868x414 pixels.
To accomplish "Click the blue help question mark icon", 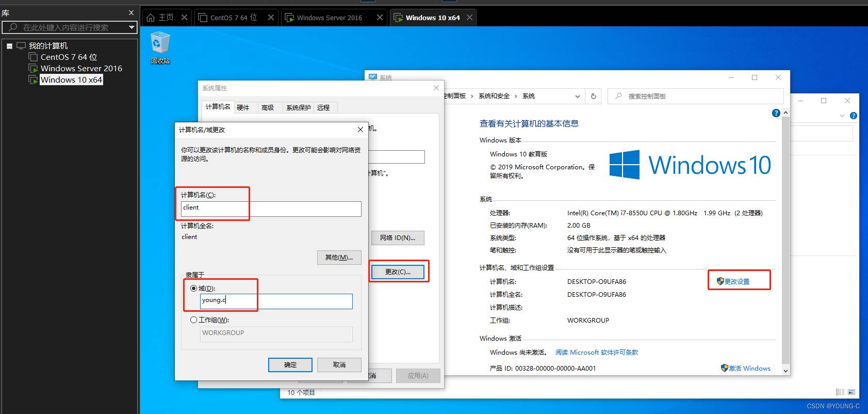I will click(776, 113).
